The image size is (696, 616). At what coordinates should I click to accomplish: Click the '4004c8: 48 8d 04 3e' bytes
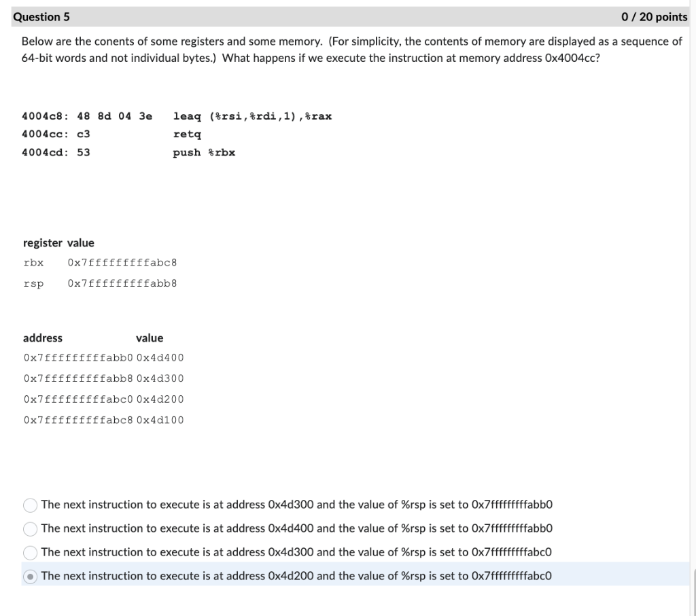click(87, 116)
